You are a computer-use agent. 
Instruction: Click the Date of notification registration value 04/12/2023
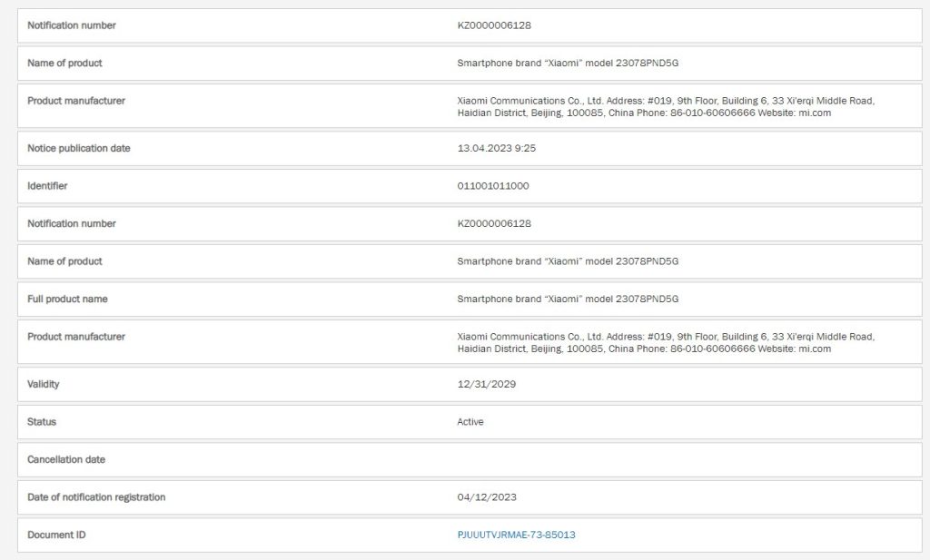[x=487, y=496]
